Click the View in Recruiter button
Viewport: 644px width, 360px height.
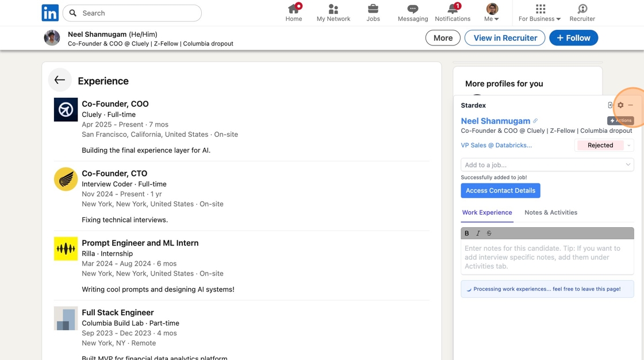coord(505,38)
